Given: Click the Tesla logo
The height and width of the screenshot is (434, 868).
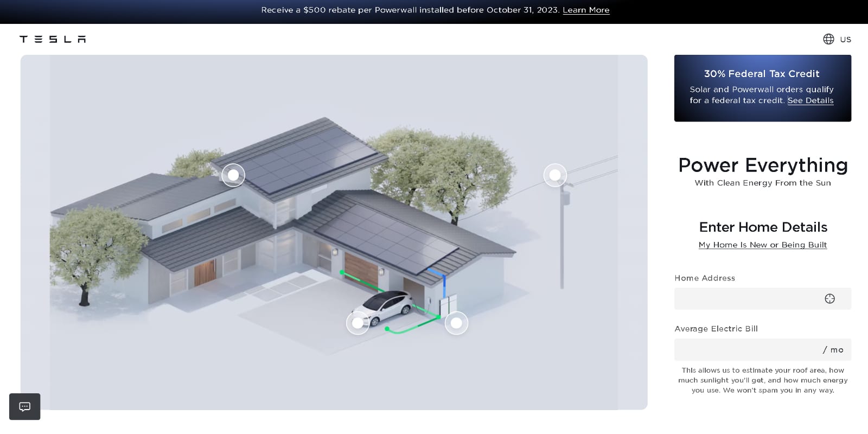Looking at the screenshot, I should click(x=53, y=39).
